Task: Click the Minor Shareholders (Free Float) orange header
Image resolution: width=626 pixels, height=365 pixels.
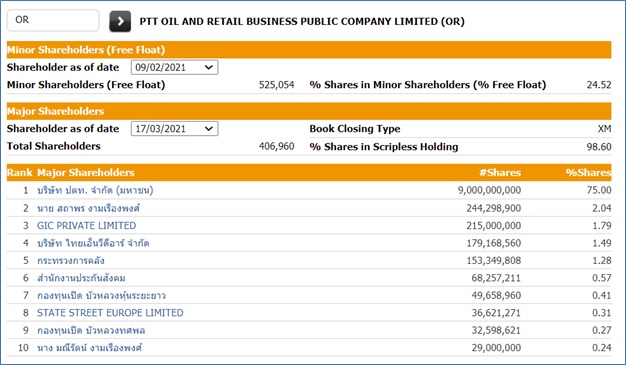Action: click(309, 50)
